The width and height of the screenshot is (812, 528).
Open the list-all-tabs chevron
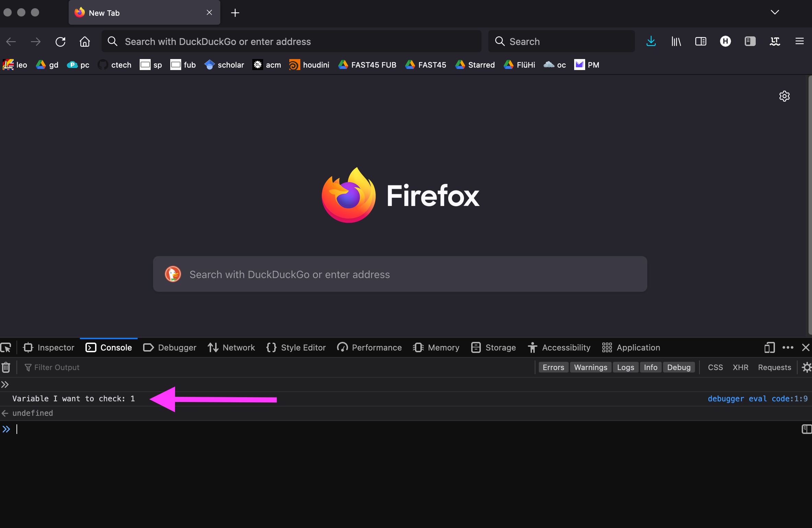coord(775,12)
